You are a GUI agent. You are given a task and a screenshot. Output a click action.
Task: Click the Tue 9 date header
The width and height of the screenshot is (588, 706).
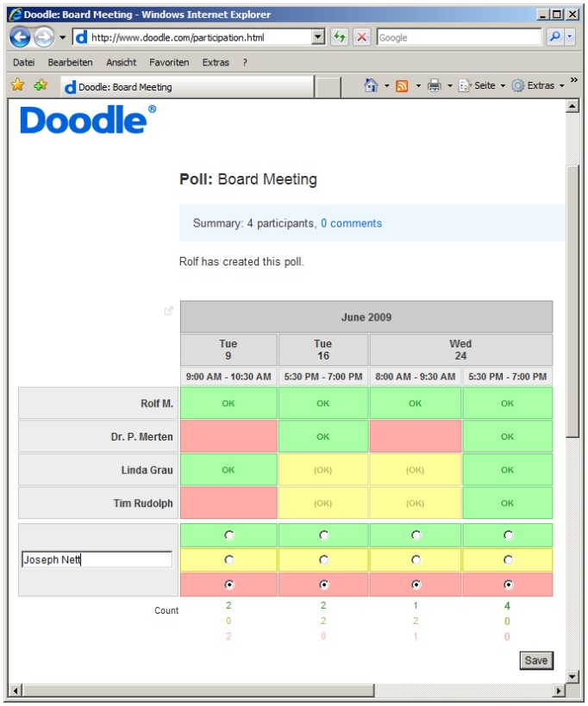pos(228,350)
